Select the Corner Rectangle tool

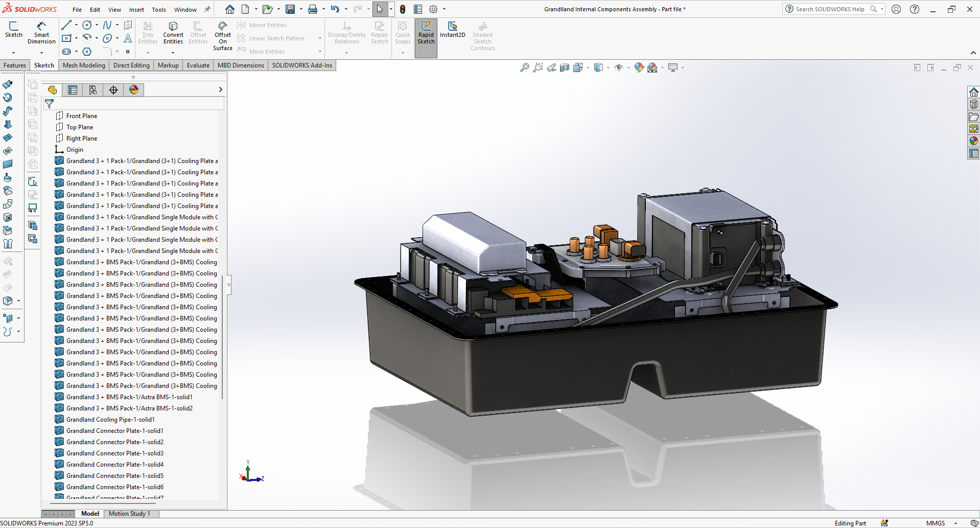click(66, 38)
